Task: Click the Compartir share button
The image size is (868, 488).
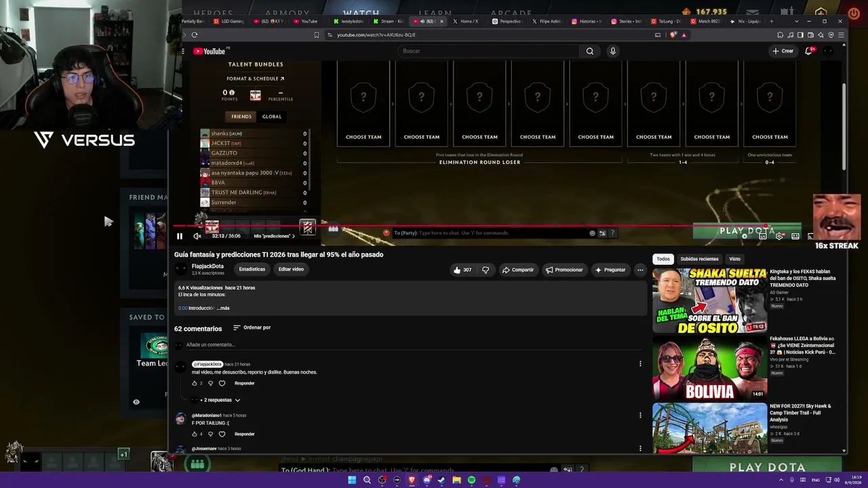Action: [x=518, y=270]
